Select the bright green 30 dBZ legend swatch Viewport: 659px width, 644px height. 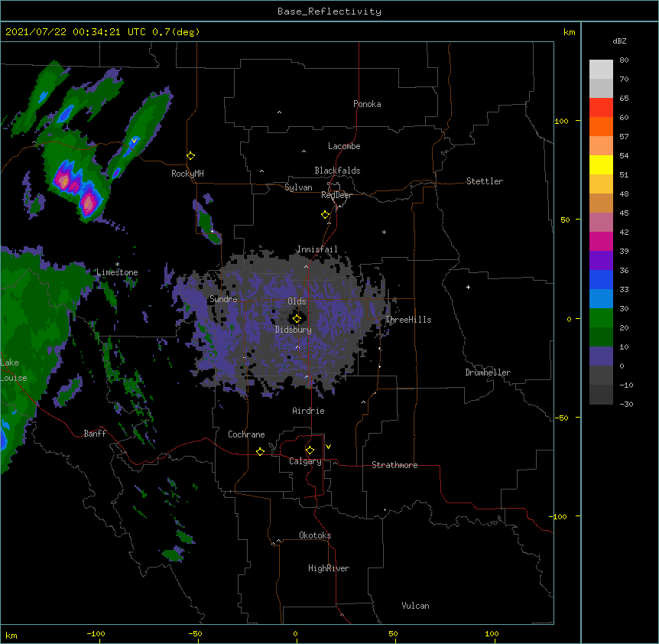point(601,318)
